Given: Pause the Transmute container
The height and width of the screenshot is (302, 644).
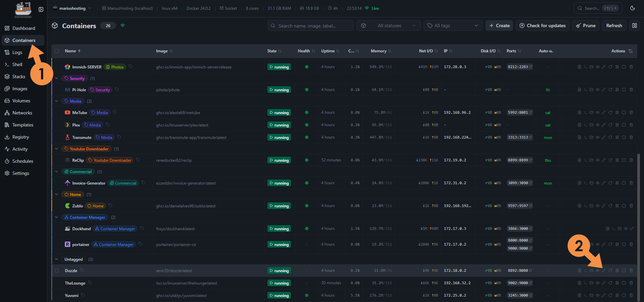Looking at the screenshot, I should click(x=617, y=137).
